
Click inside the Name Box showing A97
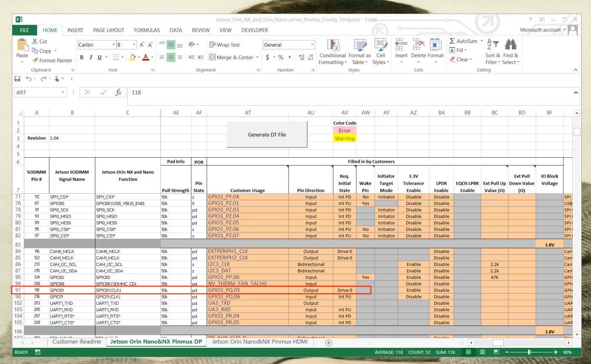point(36,92)
